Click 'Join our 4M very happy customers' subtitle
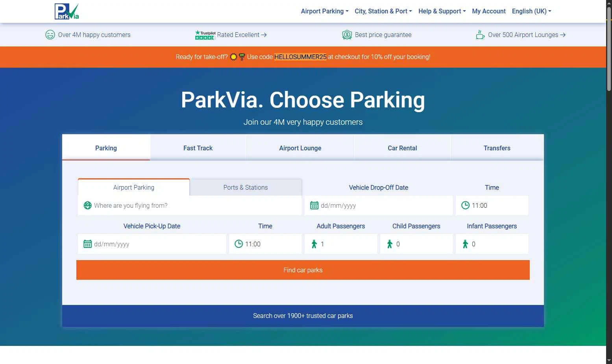 [303, 122]
